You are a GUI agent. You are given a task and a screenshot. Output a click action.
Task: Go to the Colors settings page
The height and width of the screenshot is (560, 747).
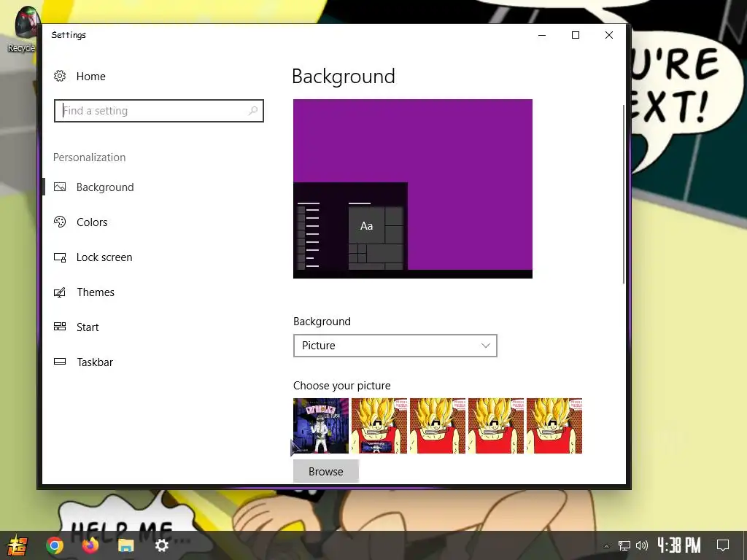click(x=92, y=222)
